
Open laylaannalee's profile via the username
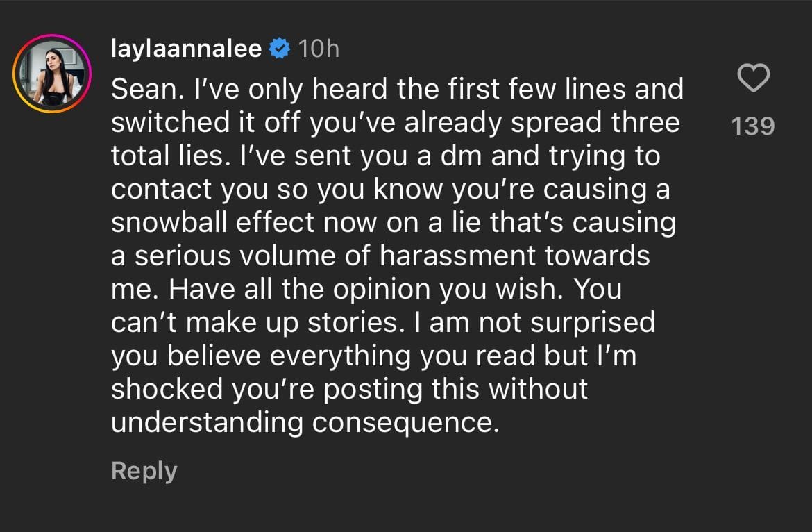point(186,48)
